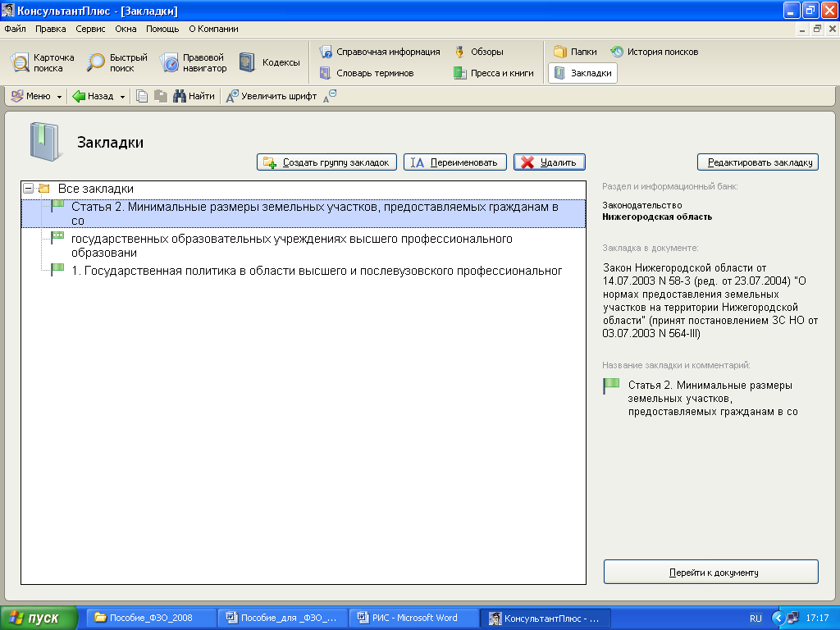
Task: Open Правовой навигатор
Action: tap(194, 62)
